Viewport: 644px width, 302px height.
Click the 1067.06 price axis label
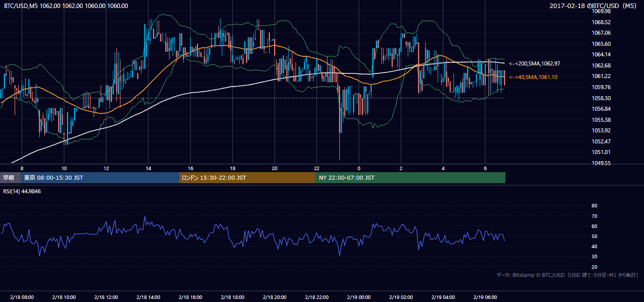(x=602, y=33)
